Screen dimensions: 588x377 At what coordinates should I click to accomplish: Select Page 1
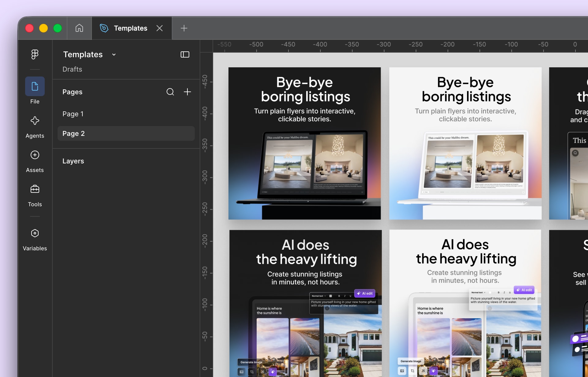pyautogui.click(x=126, y=114)
